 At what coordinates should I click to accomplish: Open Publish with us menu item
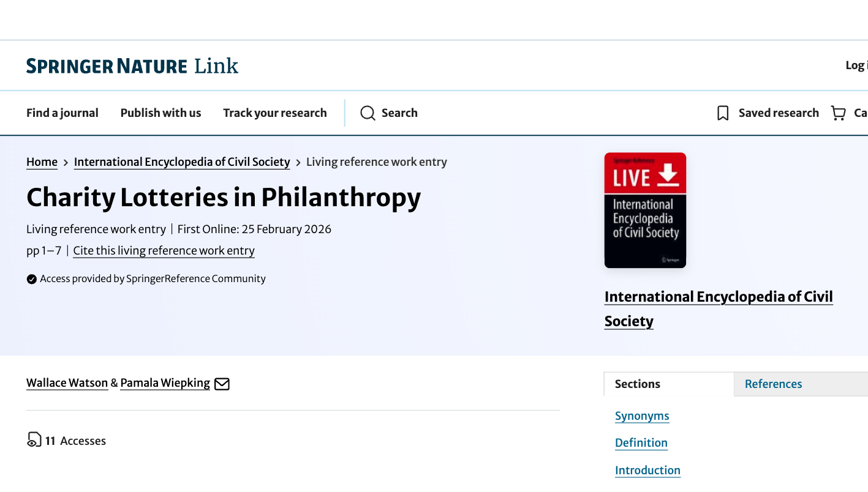click(160, 113)
